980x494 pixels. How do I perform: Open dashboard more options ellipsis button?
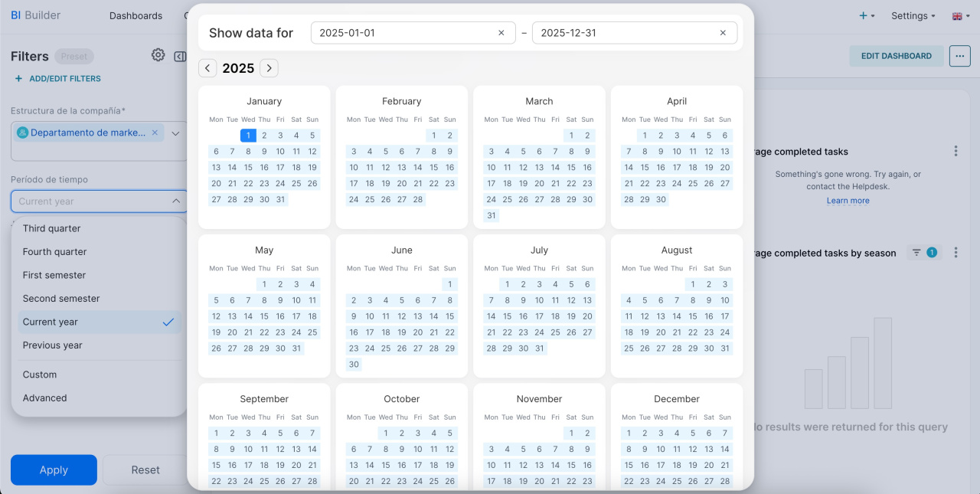(959, 56)
